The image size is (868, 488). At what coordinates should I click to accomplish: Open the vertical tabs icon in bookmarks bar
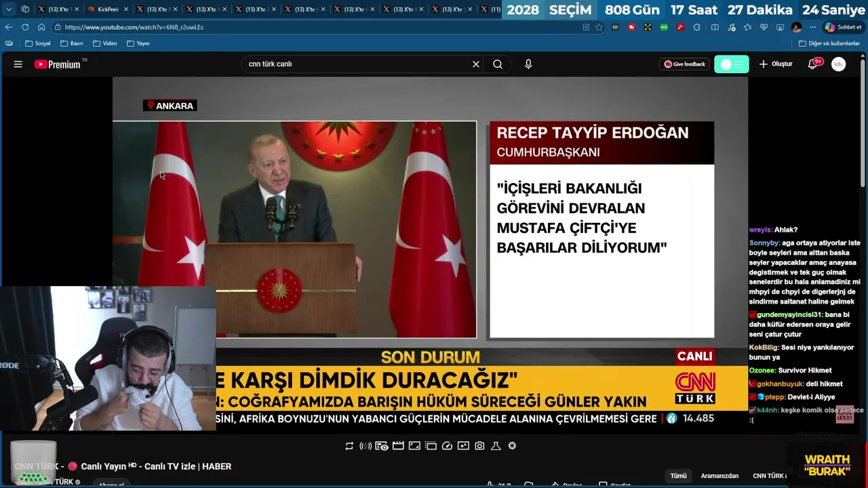point(9,43)
